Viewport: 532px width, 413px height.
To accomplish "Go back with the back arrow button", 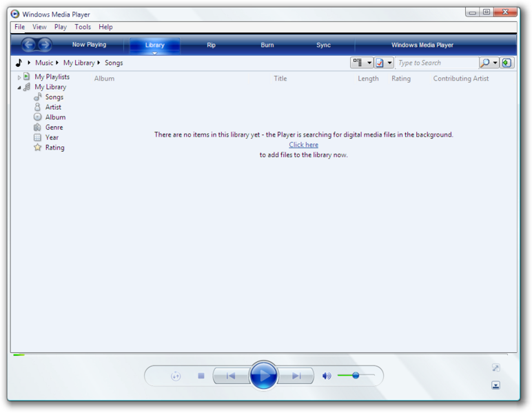I will point(29,44).
